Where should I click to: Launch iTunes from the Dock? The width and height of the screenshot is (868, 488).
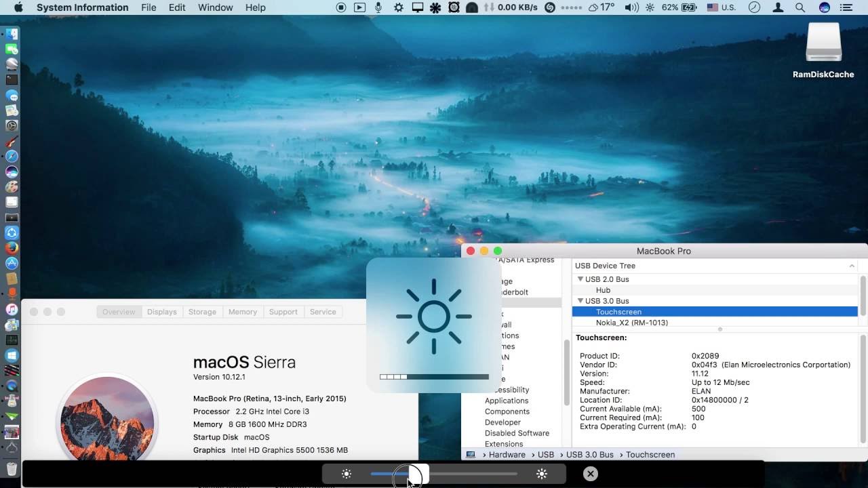tap(12, 308)
